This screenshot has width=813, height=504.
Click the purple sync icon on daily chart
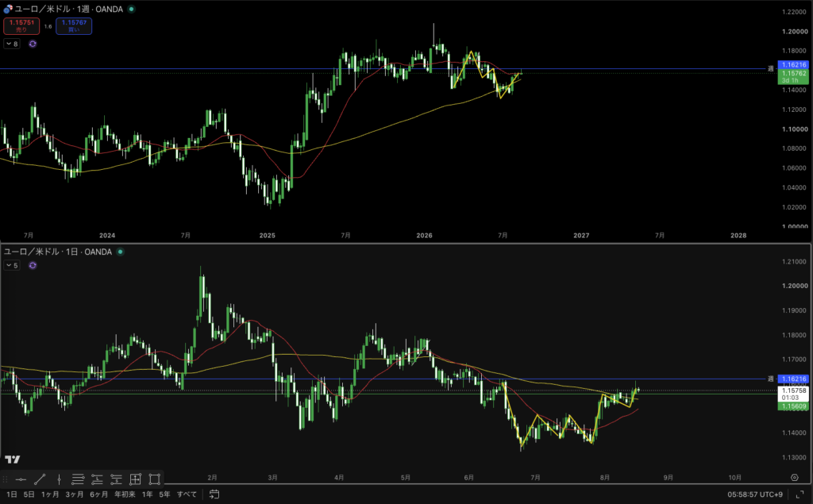coord(33,265)
